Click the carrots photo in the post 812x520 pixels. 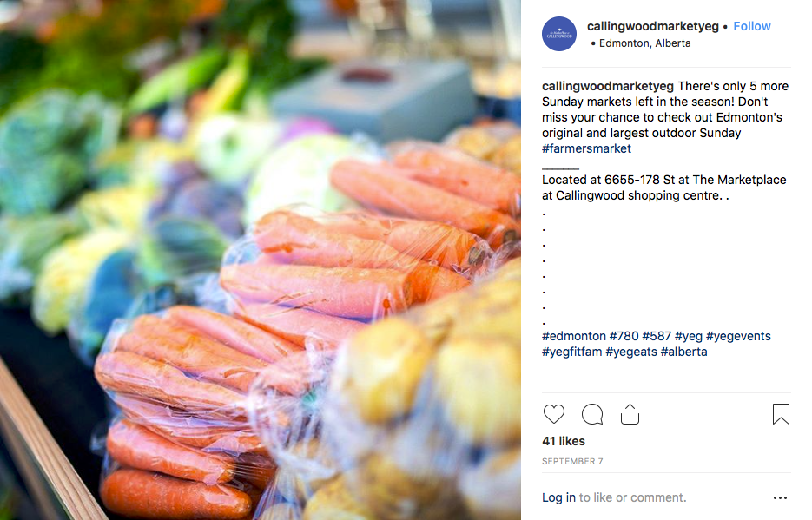pyautogui.click(x=261, y=260)
